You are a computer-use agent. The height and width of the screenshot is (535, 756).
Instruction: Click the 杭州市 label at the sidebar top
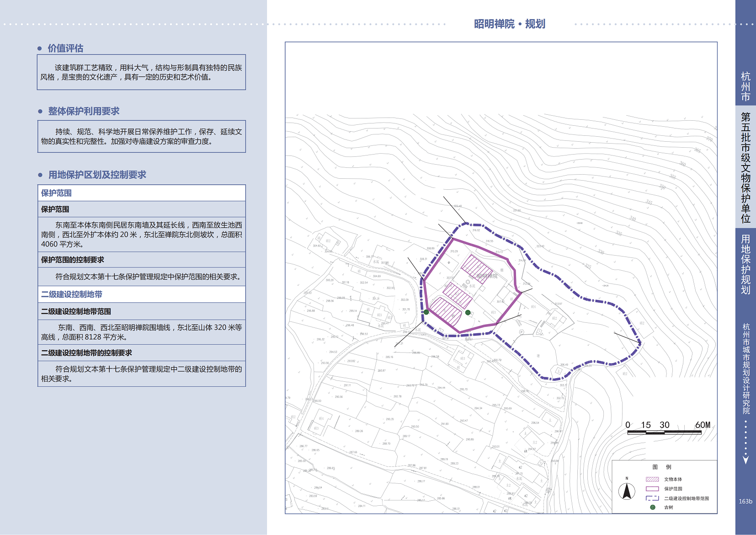coord(745,86)
